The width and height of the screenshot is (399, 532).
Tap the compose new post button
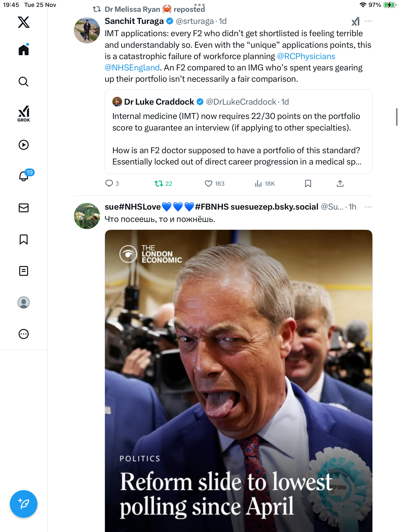(x=24, y=504)
